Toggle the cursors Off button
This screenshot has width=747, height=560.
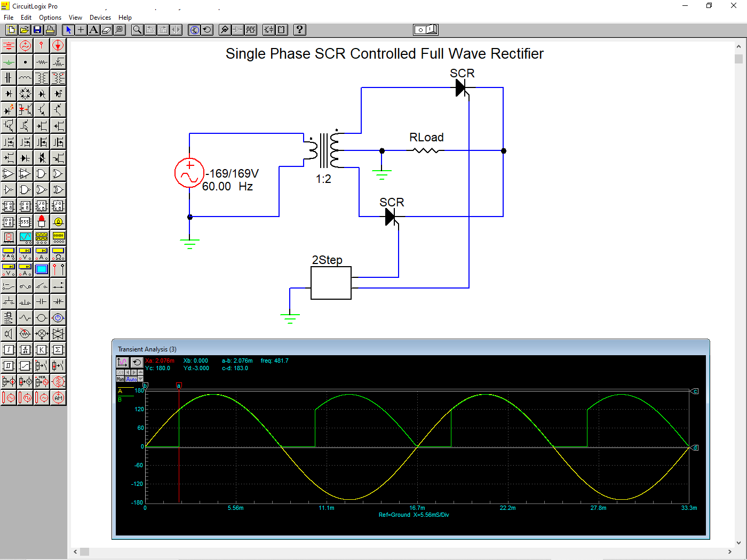coord(120,372)
